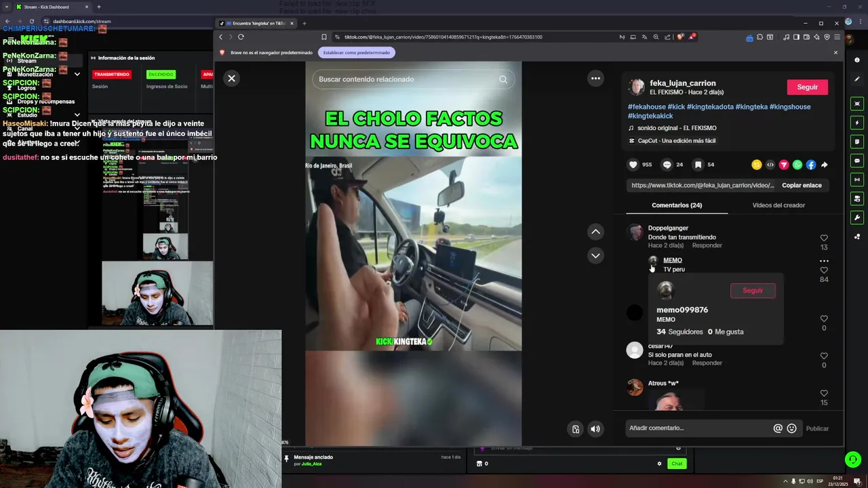Open sonido original - EL FEKISMO link
This screenshot has height=488, width=868.
677,128
